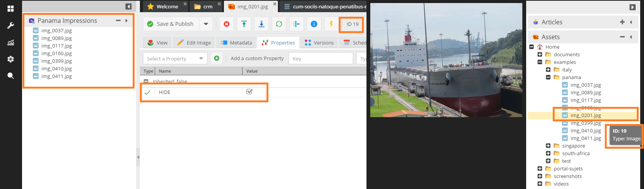Collapse the panama folder node
This screenshot has height=189, width=644.
click(548, 77)
